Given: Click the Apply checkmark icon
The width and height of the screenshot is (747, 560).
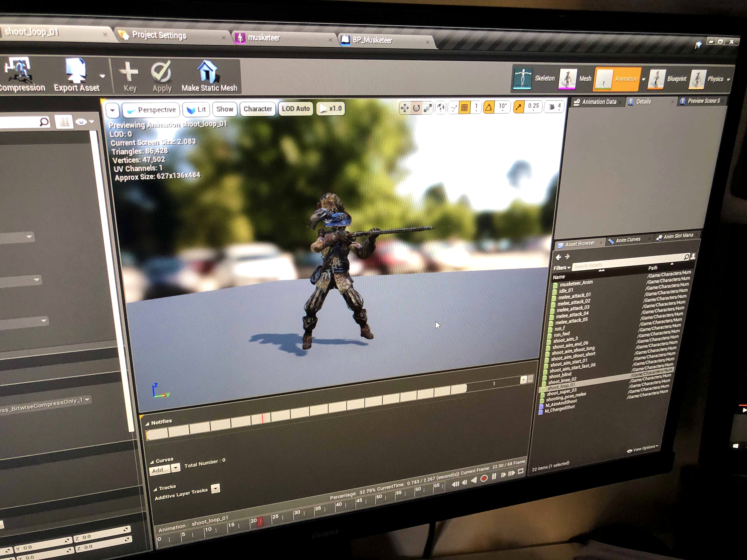Looking at the screenshot, I should 161,72.
